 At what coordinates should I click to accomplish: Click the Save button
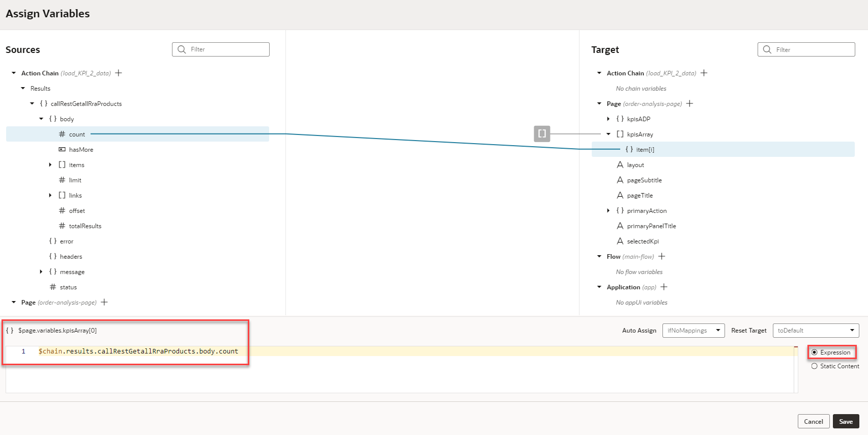[846, 421]
